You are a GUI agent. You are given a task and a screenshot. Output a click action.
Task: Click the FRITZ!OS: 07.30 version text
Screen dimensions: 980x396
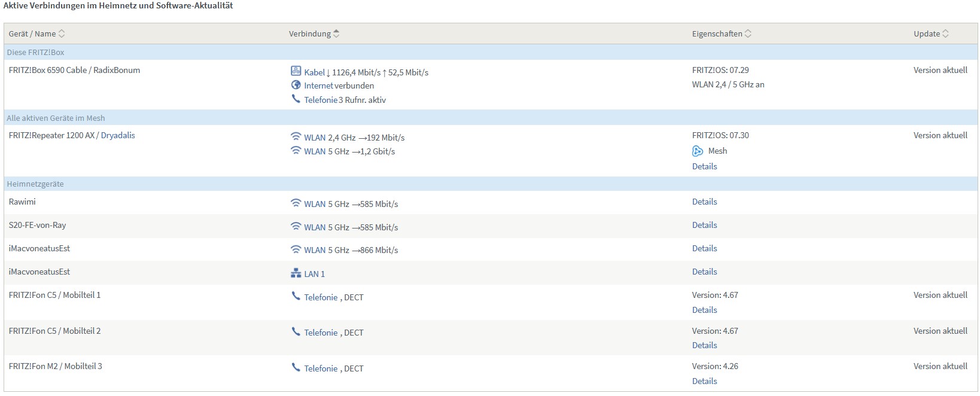tap(720, 135)
